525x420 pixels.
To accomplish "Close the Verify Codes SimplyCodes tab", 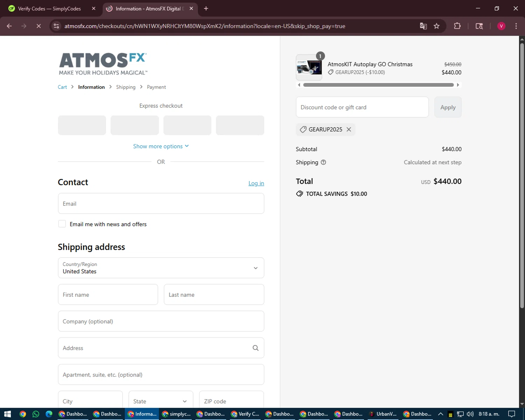I will coord(93,8).
